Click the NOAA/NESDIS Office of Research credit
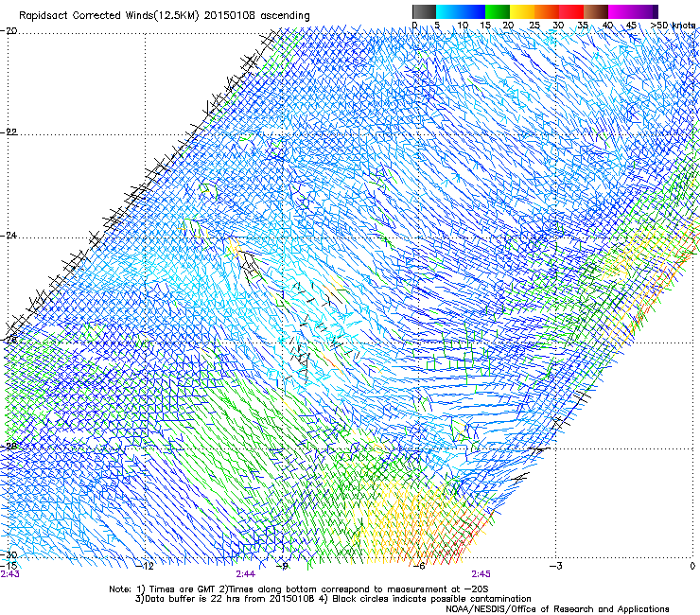The height and width of the screenshot is (615, 700). [x=557, y=609]
